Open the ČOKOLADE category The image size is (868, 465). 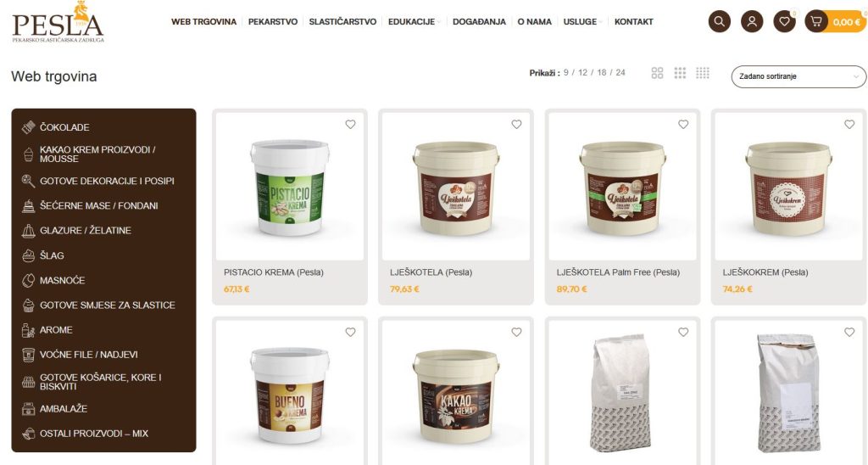64,127
